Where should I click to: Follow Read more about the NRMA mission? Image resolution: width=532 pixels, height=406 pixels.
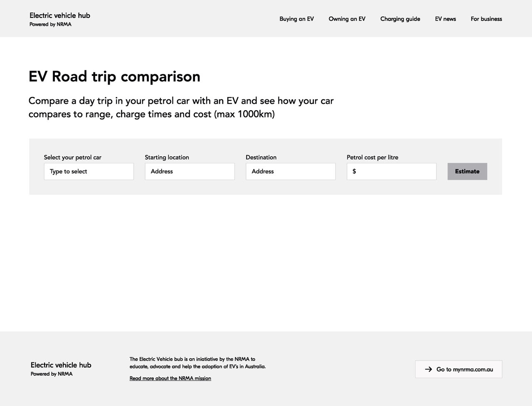click(170, 378)
